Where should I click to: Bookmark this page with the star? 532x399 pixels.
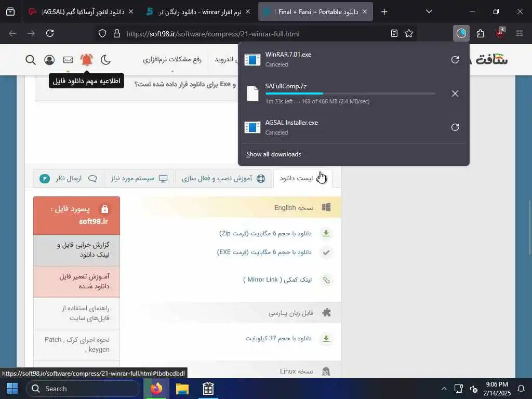(x=409, y=33)
